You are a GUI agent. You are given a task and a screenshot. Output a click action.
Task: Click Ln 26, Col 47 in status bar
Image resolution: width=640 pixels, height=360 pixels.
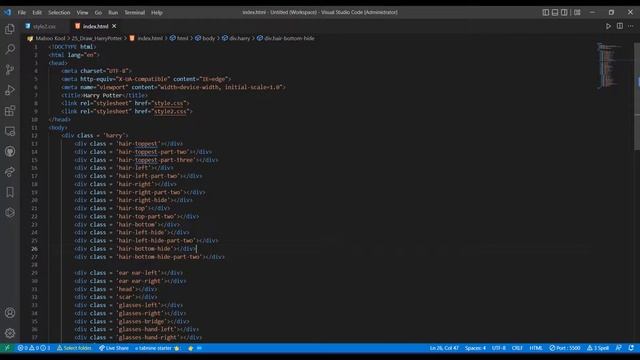point(444,348)
